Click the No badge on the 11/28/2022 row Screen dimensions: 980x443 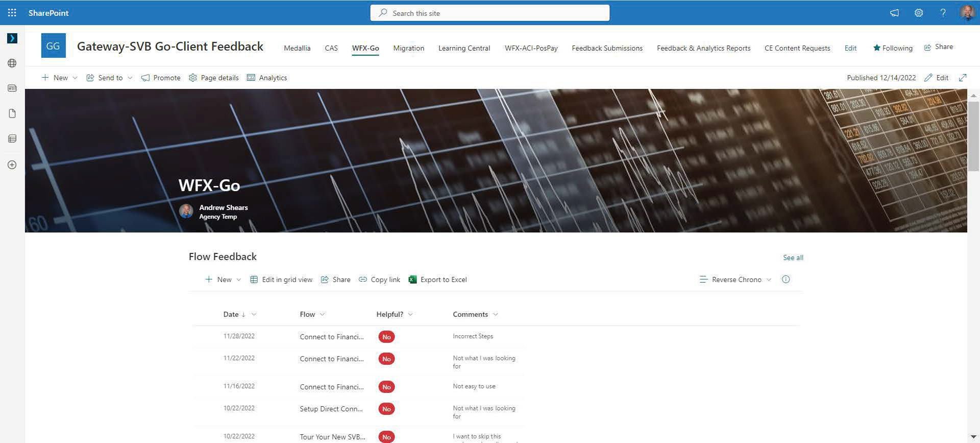coord(386,337)
